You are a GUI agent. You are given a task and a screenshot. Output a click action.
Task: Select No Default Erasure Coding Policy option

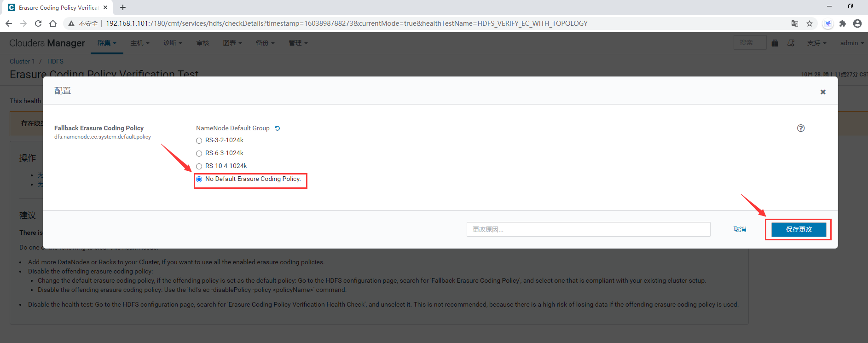199,179
